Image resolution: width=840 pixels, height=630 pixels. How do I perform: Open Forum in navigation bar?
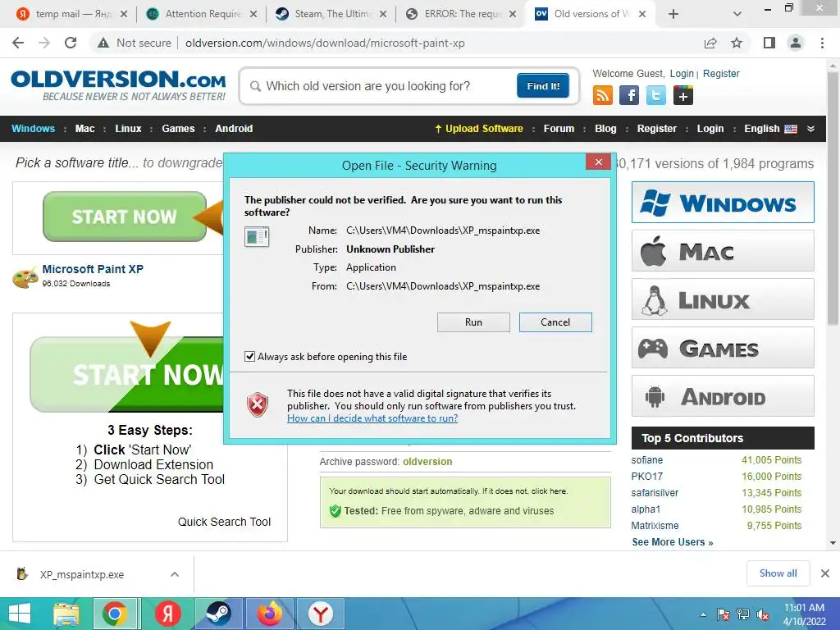point(559,129)
